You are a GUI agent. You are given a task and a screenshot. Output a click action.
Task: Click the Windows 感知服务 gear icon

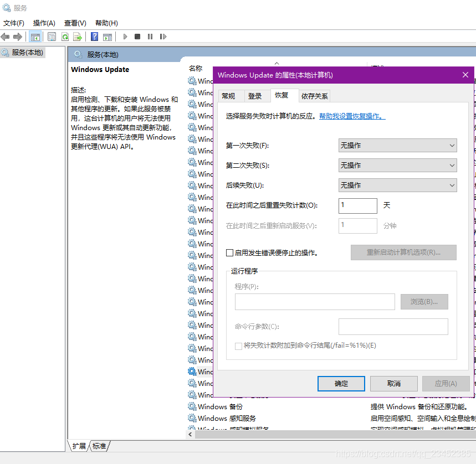[x=192, y=418]
